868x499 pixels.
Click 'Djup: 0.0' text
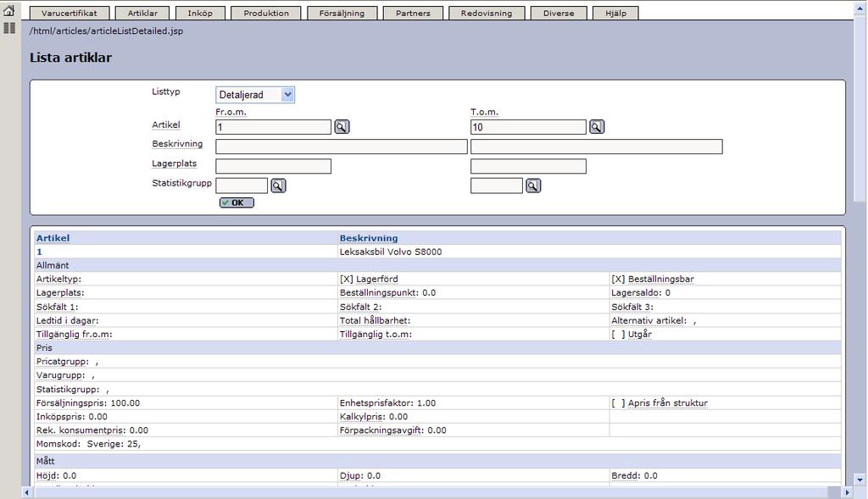[359, 476]
